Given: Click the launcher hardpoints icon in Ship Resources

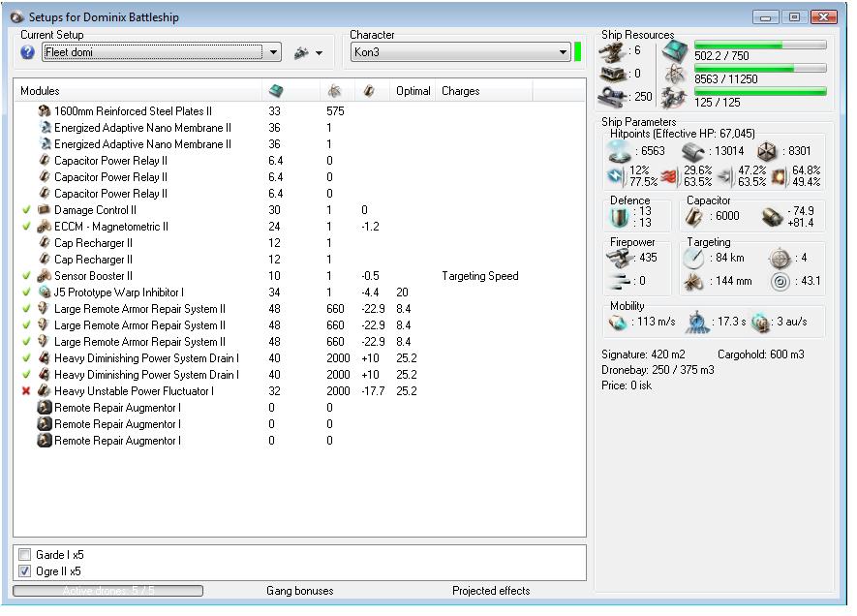Looking at the screenshot, I should pos(613,75).
